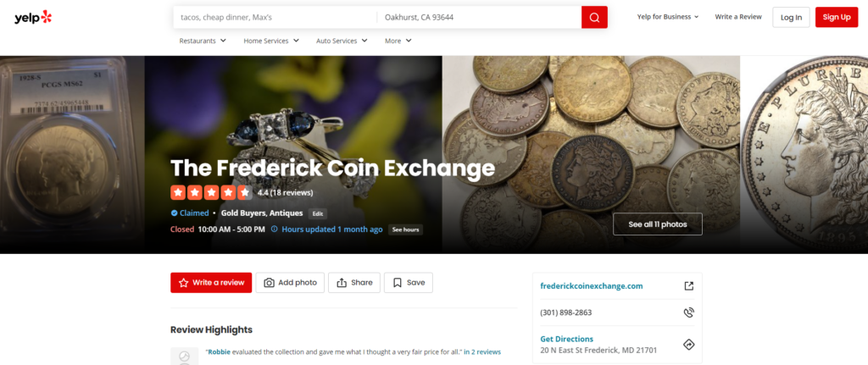Open the More categories dropdown
Image resolution: width=868 pixels, height=365 pixels.
(x=398, y=41)
